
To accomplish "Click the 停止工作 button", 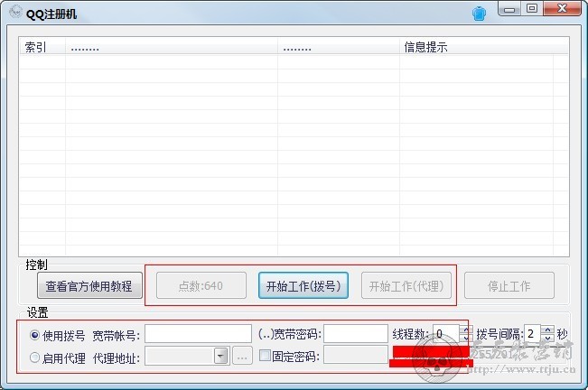I will point(509,285).
